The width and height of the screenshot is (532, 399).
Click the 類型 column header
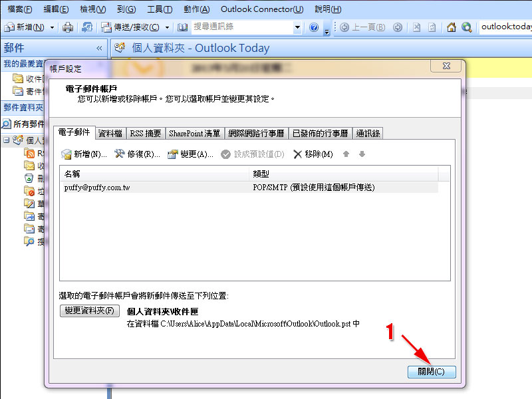click(344, 174)
